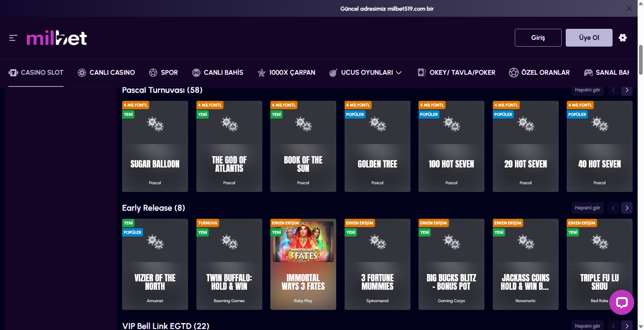Open The God of Atlantis game

229,146
